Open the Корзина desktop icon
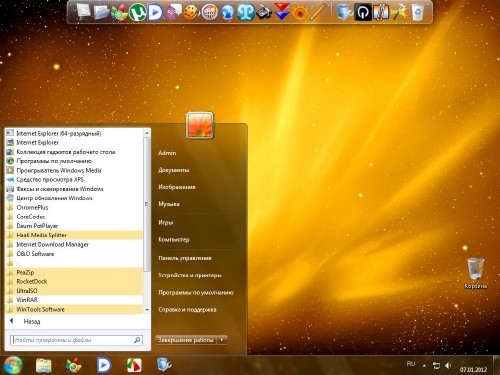The height and width of the screenshot is (375, 500). [475, 273]
